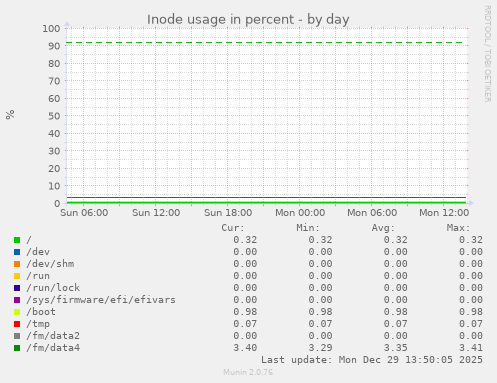This screenshot has height=383, width=497.
Task: Click the dark green swatch for /fm/data4
Action: [17, 348]
